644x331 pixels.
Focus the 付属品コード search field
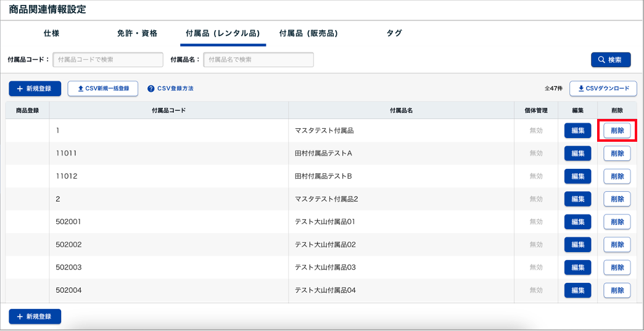coord(107,60)
